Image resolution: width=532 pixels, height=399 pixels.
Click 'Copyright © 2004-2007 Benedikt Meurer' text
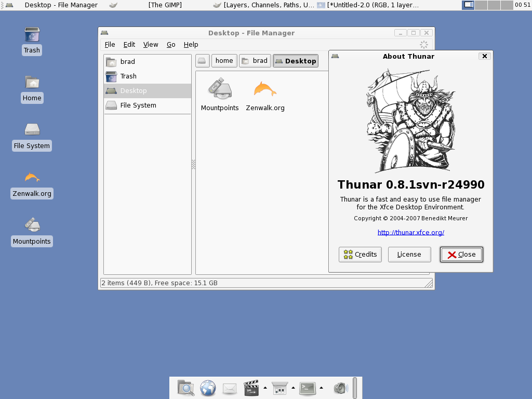pyautogui.click(x=411, y=218)
